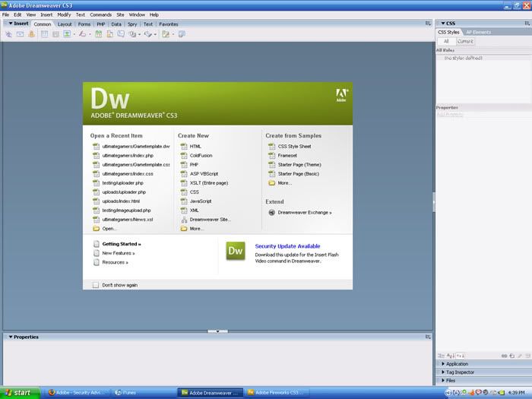Open the Script dropdown arrow
The image size is (532, 399).
155,34
